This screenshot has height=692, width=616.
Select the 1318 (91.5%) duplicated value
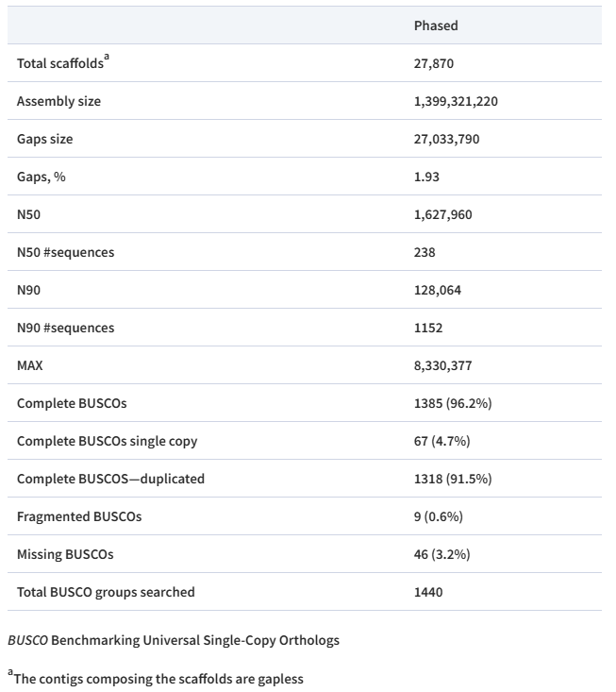(453, 479)
